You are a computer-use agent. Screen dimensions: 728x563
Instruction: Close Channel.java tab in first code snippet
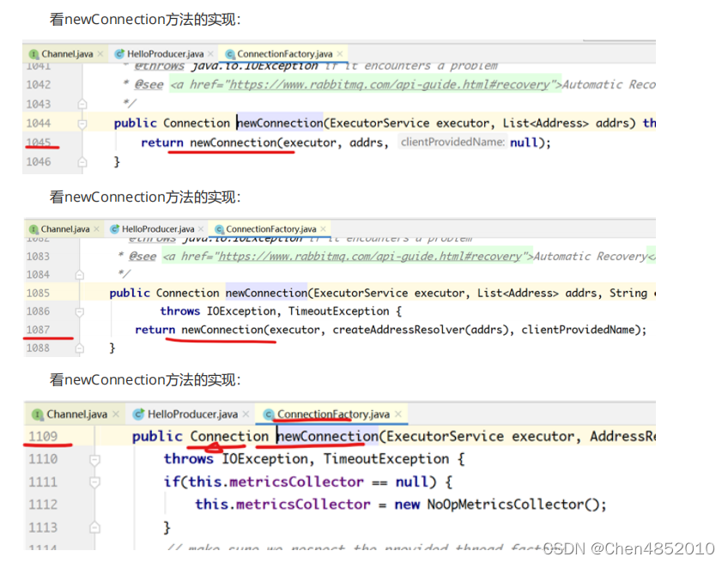coord(100,54)
